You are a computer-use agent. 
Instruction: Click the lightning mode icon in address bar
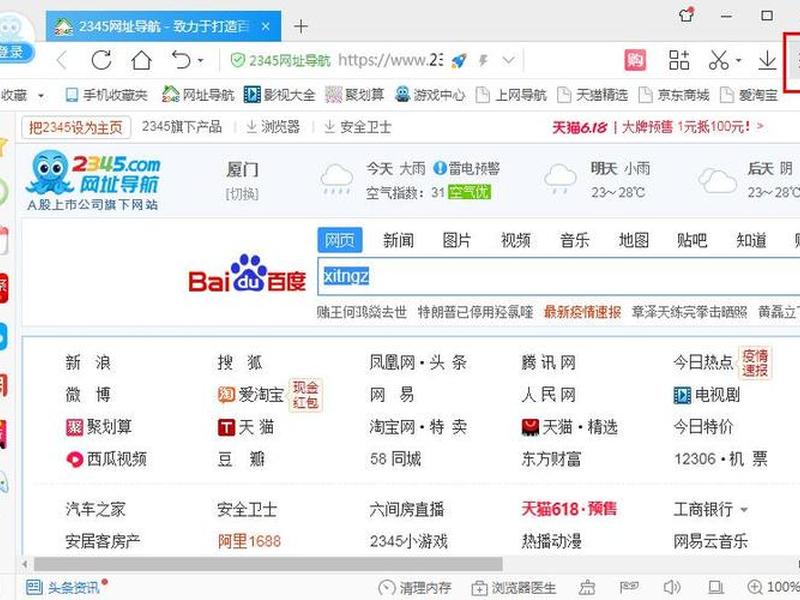tap(483, 61)
